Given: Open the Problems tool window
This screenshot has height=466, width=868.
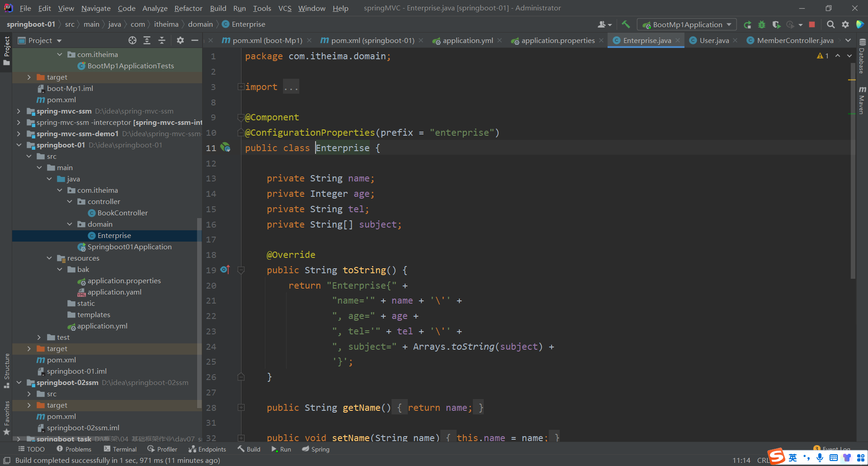Looking at the screenshot, I should pos(74,449).
